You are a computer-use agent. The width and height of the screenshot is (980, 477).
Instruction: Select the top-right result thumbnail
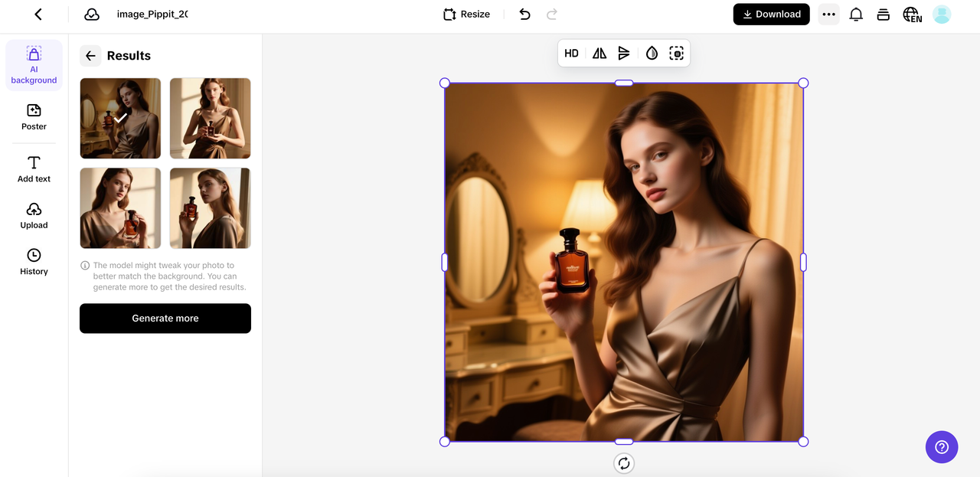(x=210, y=118)
